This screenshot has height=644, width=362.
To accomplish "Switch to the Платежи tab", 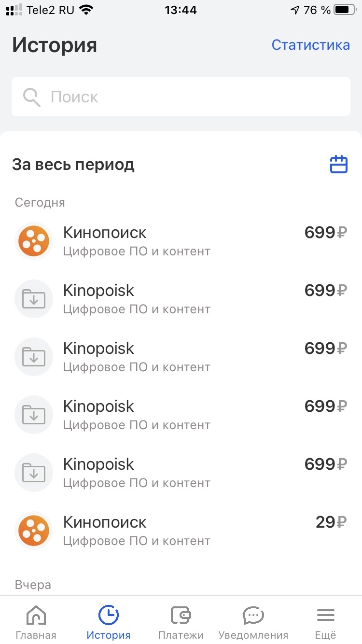I will coord(181,623).
